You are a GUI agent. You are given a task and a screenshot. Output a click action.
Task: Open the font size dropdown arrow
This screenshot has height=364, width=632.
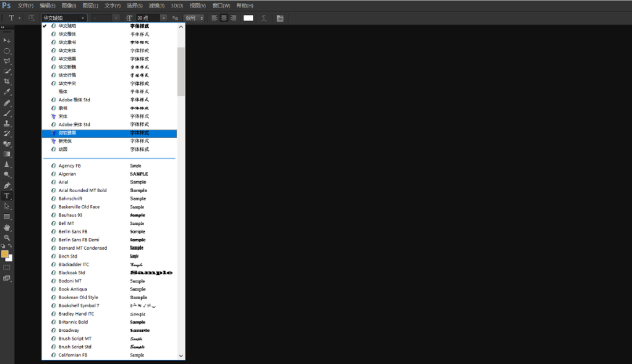(x=163, y=18)
